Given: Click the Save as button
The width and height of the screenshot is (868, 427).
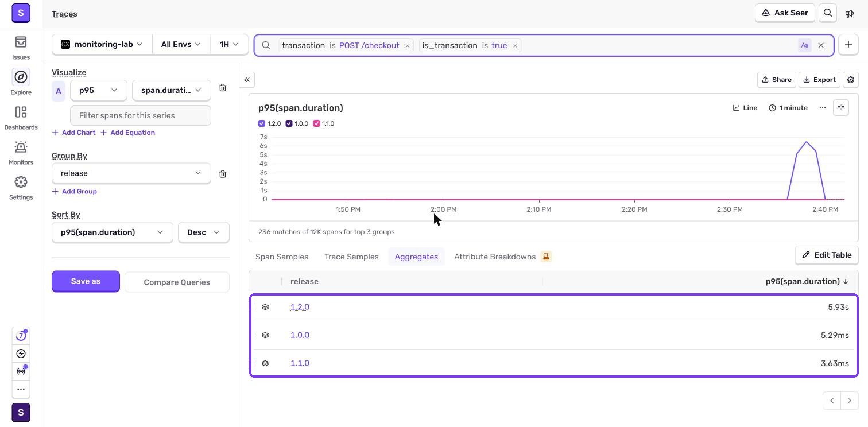Looking at the screenshot, I should coord(86,281).
